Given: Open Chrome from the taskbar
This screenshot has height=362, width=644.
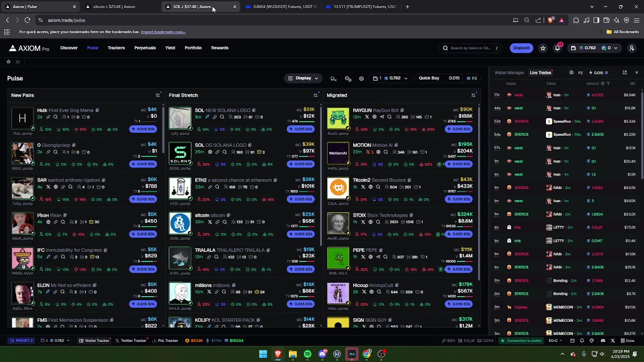Looking at the screenshot, I should click(x=367, y=354).
